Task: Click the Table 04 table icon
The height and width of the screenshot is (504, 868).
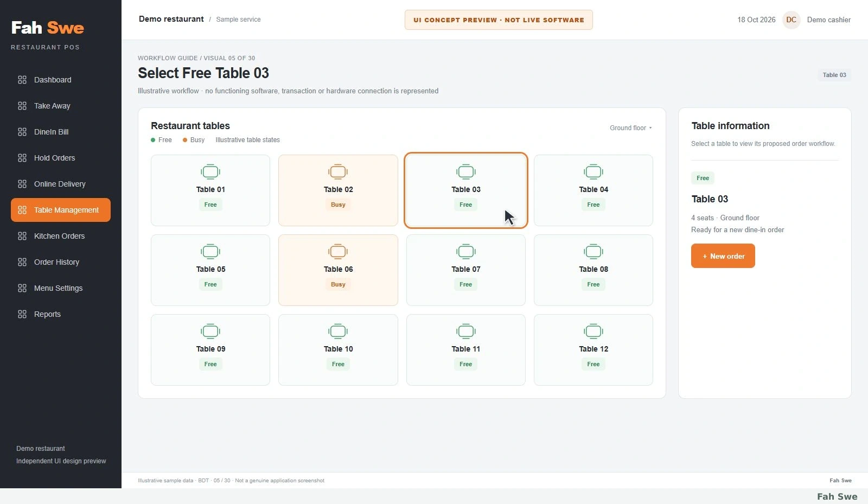Action: (593, 172)
